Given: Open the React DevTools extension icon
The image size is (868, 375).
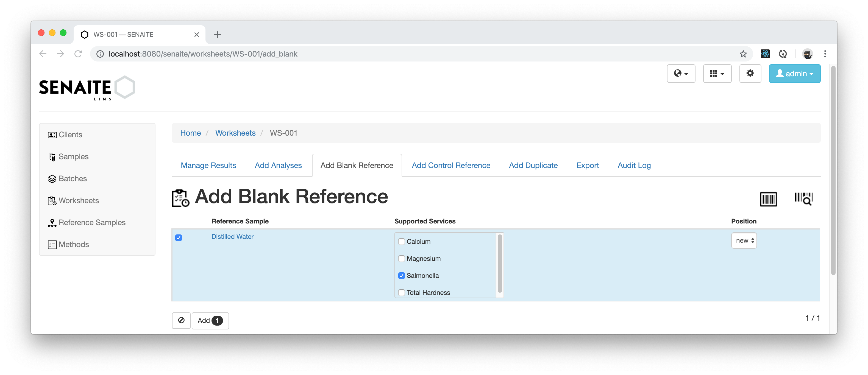Looking at the screenshot, I should click(x=765, y=54).
